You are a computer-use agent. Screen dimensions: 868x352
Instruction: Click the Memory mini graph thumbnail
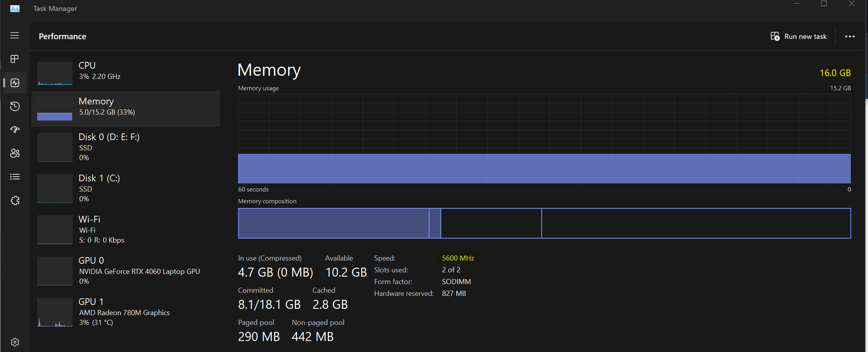pyautogui.click(x=55, y=109)
